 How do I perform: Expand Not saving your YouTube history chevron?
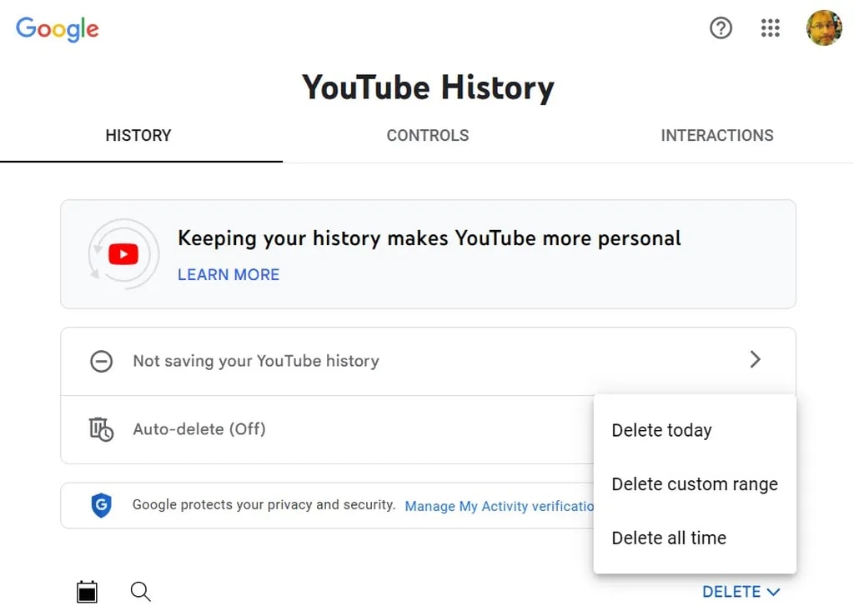click(755, 360)
